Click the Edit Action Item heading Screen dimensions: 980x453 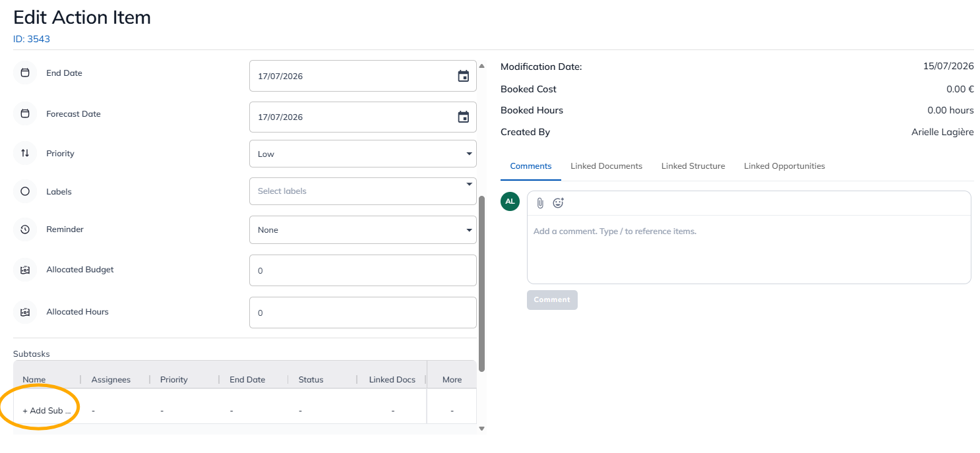tap(82, 17)
